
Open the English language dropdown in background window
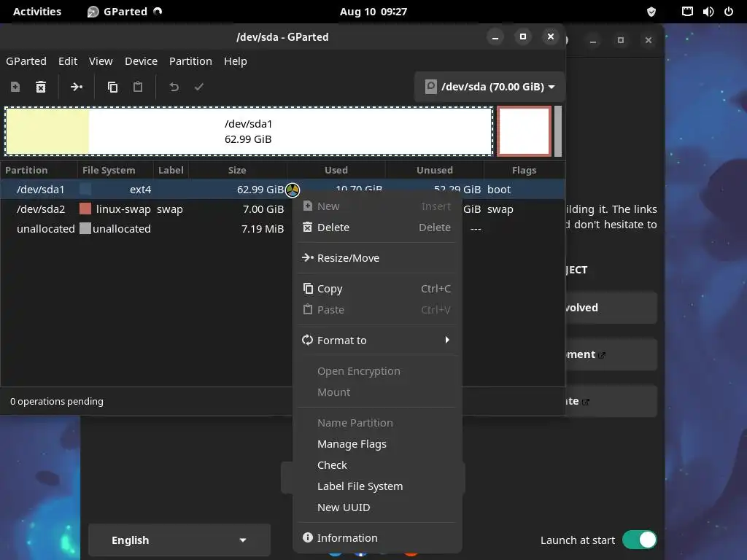179,540
